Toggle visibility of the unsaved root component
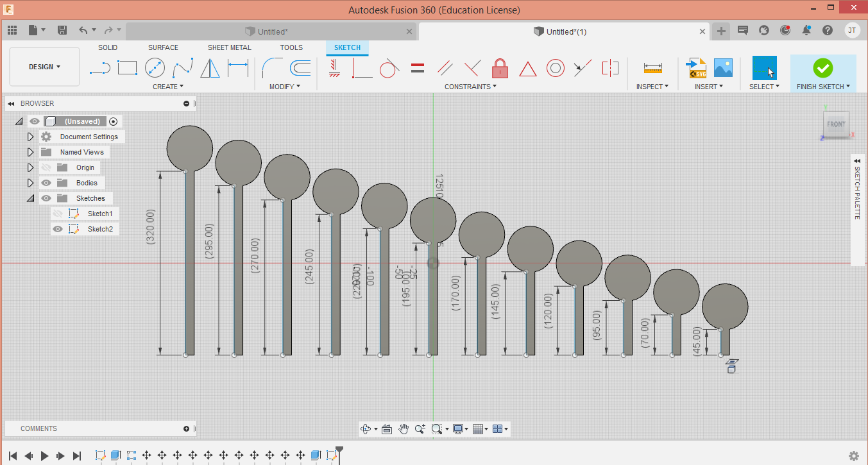The height and width of the screenshot is (465, 868). click(x=35, y=121)
